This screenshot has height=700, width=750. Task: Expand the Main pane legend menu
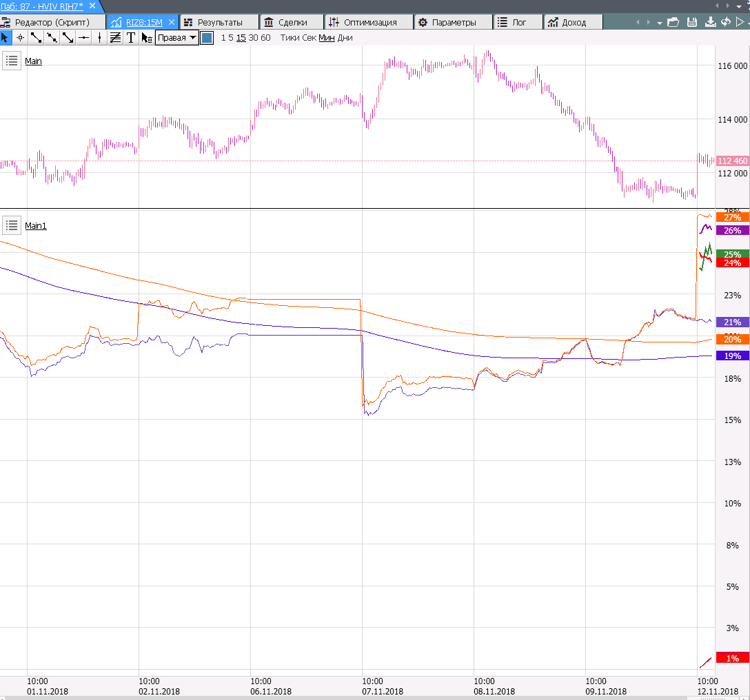(12, 61)
